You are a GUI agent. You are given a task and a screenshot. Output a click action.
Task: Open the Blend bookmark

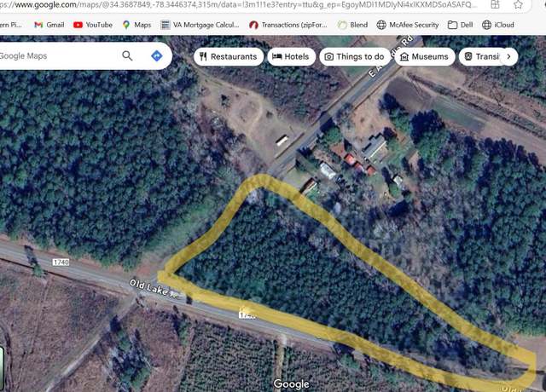[x=352, y=25]
